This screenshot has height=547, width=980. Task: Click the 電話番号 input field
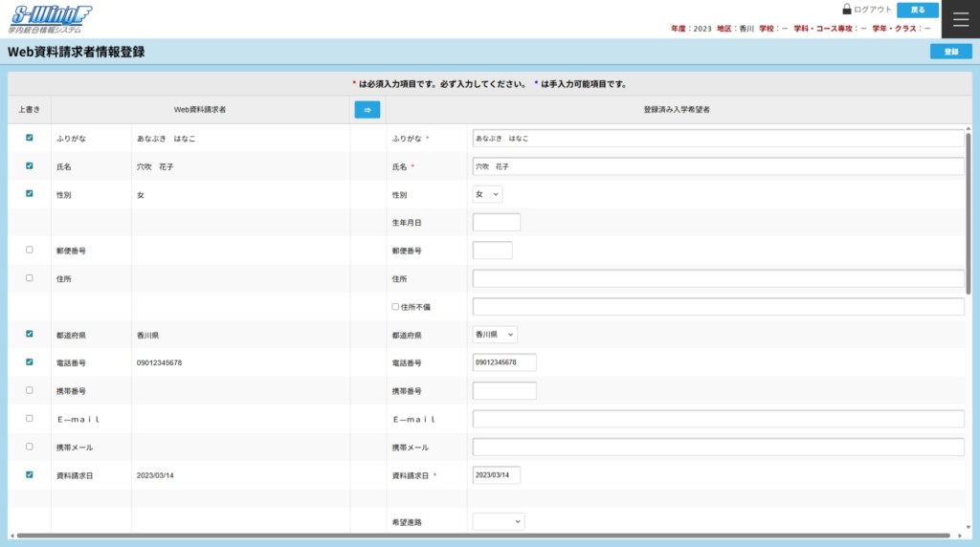(504, 362)
